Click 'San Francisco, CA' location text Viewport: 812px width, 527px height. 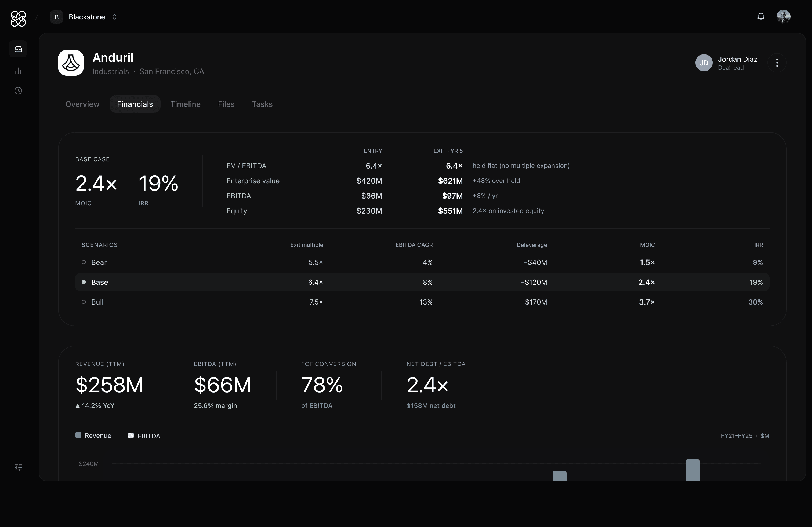click(x=172, y=72)
